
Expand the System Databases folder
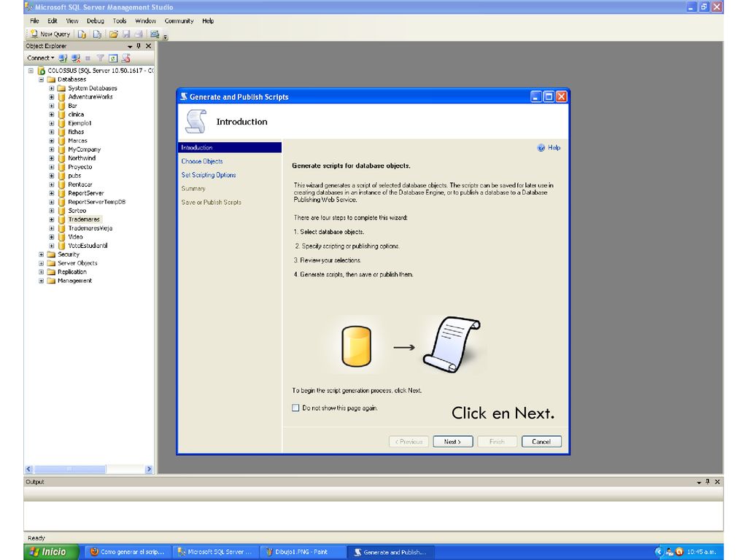coord(52,88)
